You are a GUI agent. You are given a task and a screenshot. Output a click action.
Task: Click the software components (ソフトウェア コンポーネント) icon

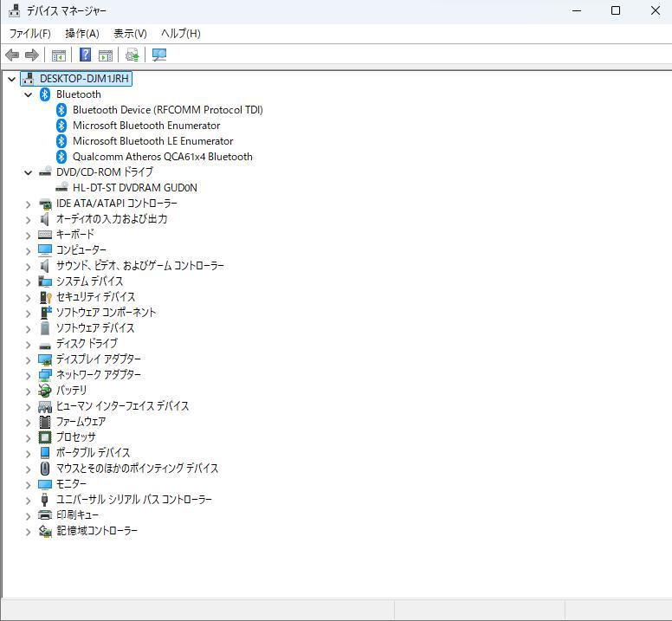pyautogui.click(x=46, y=313)
